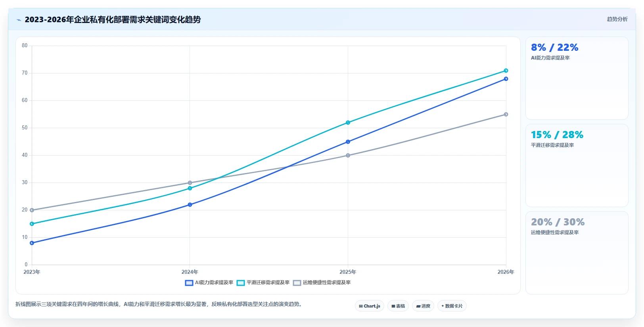Click the AI能力需求提及率 card caption
644x327 pixels.
[x=550, y=58]
